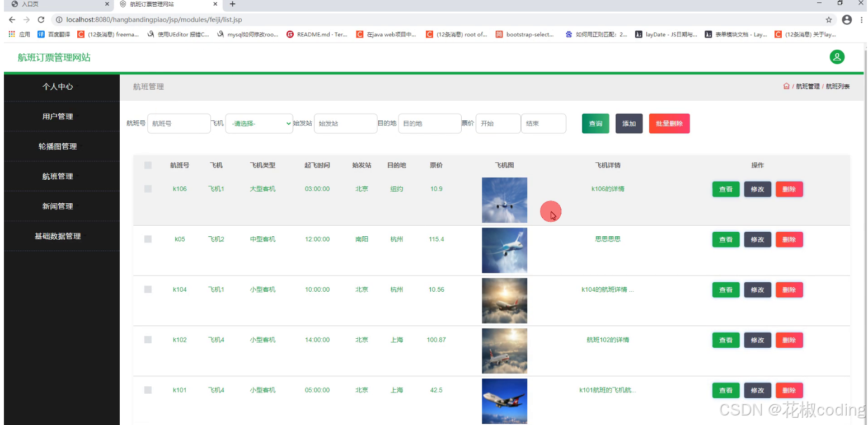This screenshot has height=425, width=868.
Task: Click the ticket price 115.4 cell
Action: (x=436, y=239)
